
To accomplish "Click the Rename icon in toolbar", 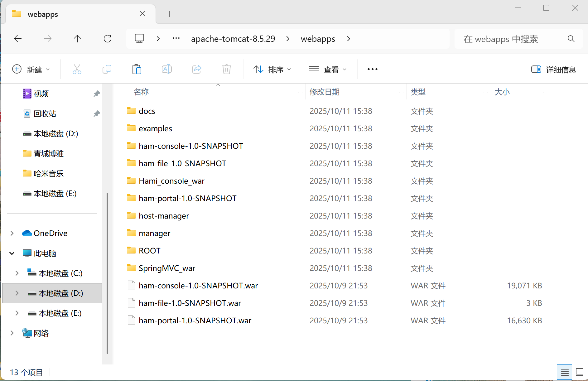I will point(167,69).
